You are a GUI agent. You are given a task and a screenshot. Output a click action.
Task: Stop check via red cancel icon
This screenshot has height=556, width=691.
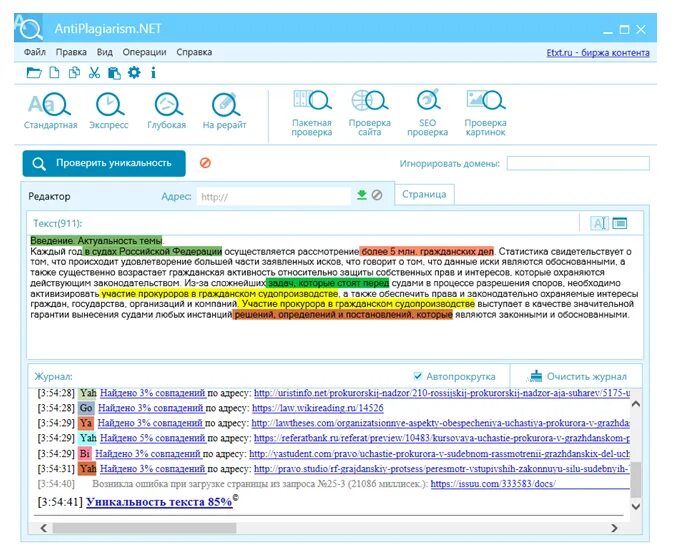pyautogui.click(x=205, y=163)
